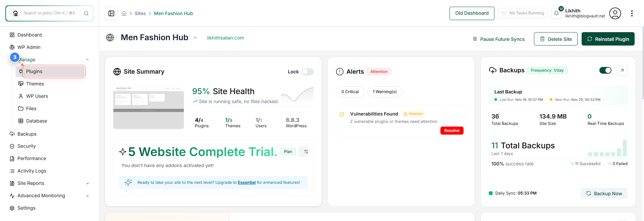The height and width of the screenshot is (221, 644).
Task: Click the site preview thumbnail
Action: click(149, 108)
